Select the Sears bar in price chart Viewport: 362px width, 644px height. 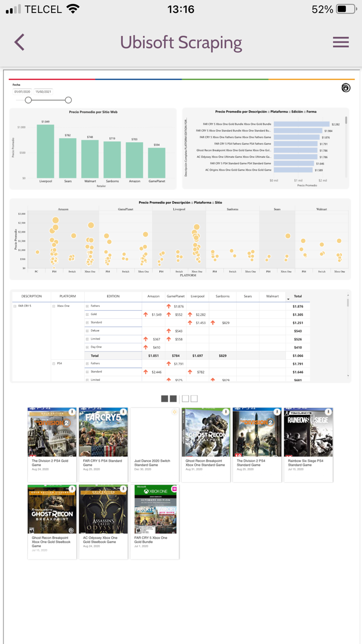click(x=68, y=158)
